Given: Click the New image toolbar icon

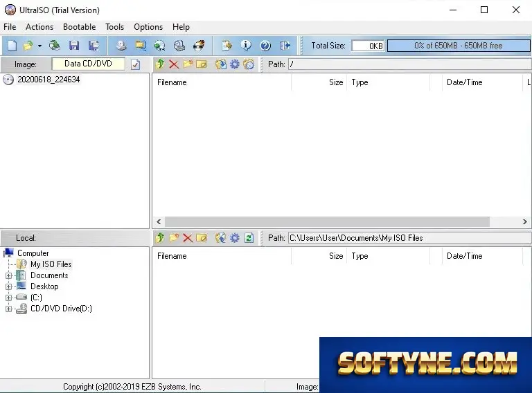Looking at the screenshot, I should click(x=12, y=46).
